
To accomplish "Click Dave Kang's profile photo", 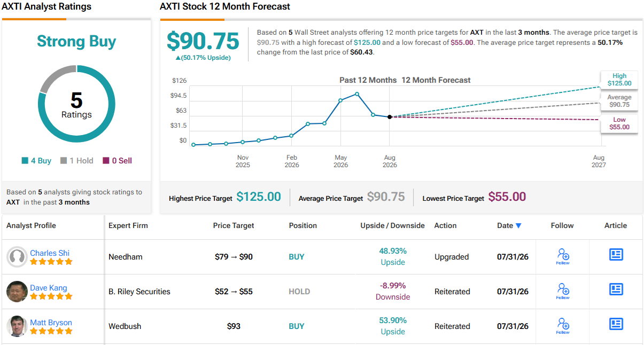I will 17,292.
